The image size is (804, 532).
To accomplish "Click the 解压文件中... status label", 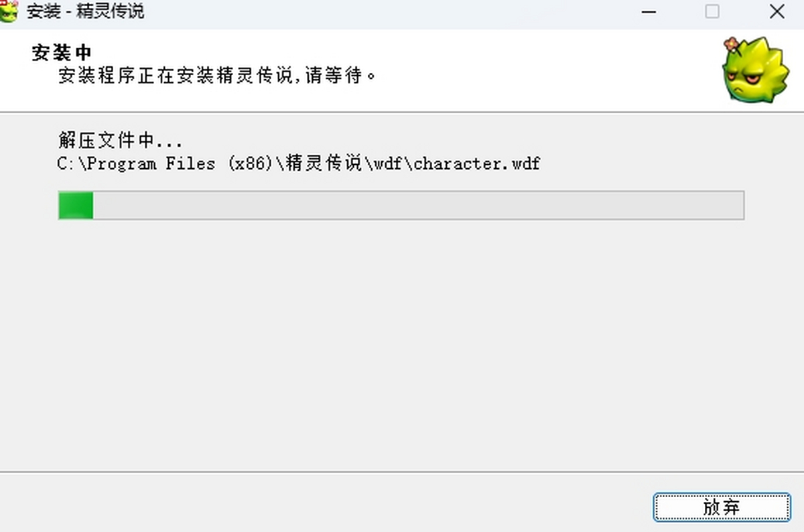I will pyautogui.click(x=120, y=141).
